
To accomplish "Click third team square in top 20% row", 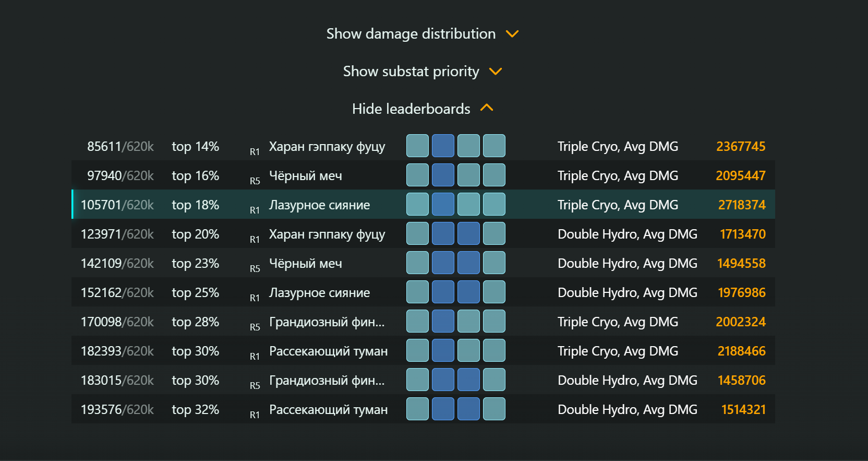I will pyautogui.click(x=468, y=233).
